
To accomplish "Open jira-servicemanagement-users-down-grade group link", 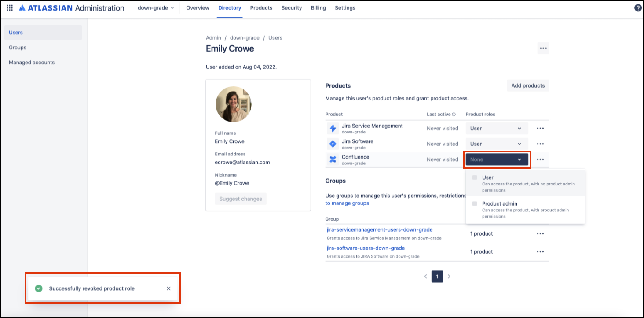I will click(379, 230).
